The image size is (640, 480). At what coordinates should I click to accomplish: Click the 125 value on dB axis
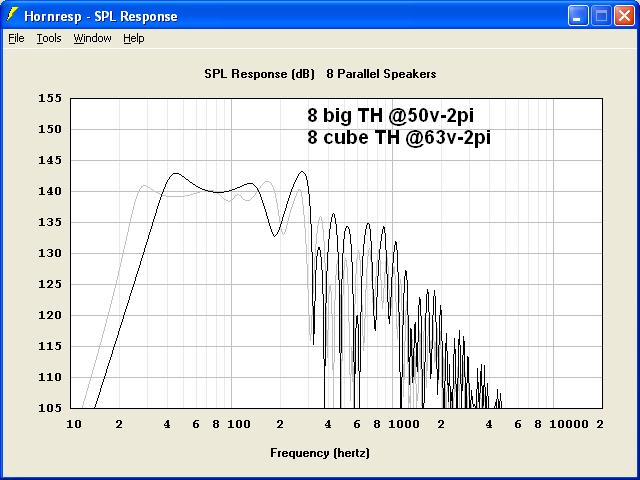tap(50, 284)
